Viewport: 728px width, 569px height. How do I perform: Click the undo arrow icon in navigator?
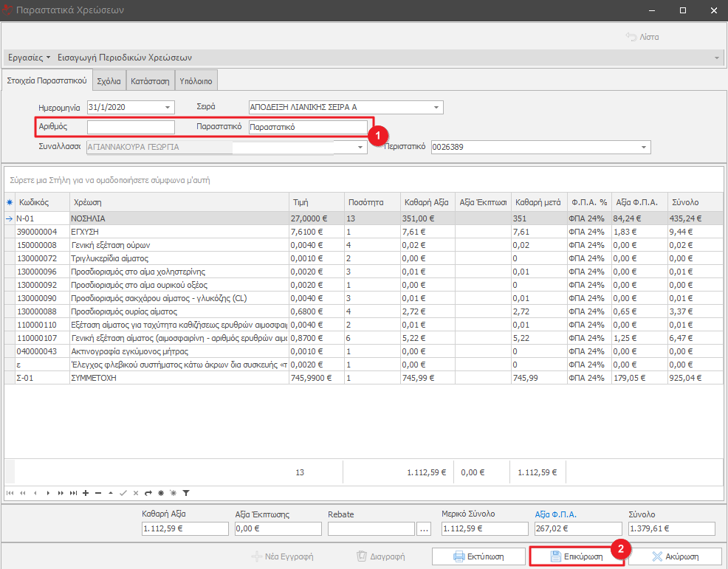click(x=148, y=492)
